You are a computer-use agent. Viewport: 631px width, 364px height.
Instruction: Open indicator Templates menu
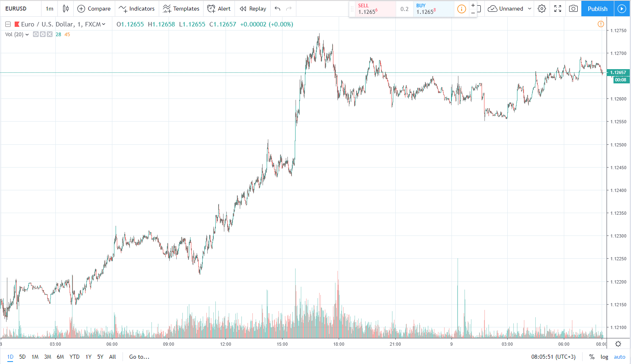pyautogui.click(x=181, y=9)
